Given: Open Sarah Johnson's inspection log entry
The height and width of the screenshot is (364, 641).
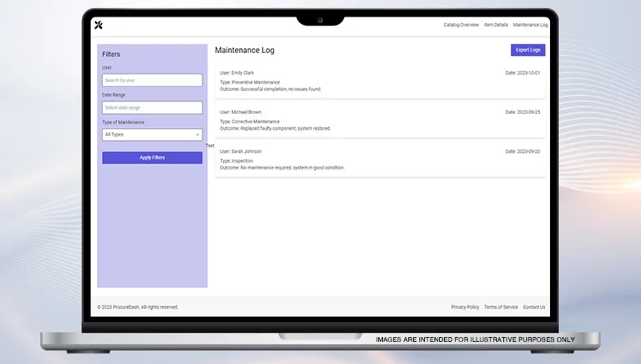Looking at the screenshot, I should point(380,159).
